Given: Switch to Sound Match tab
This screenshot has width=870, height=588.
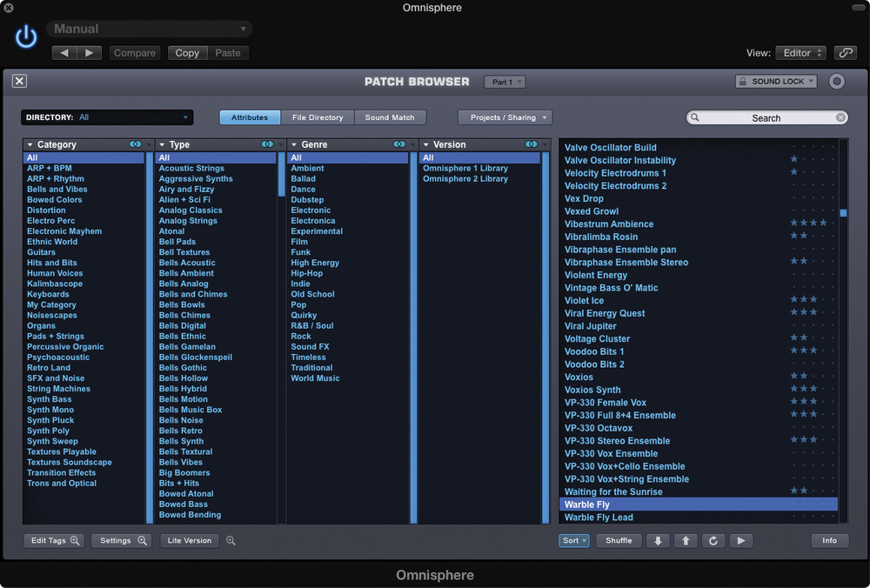Looking at the screenshot, I should (x=390, y=117).
